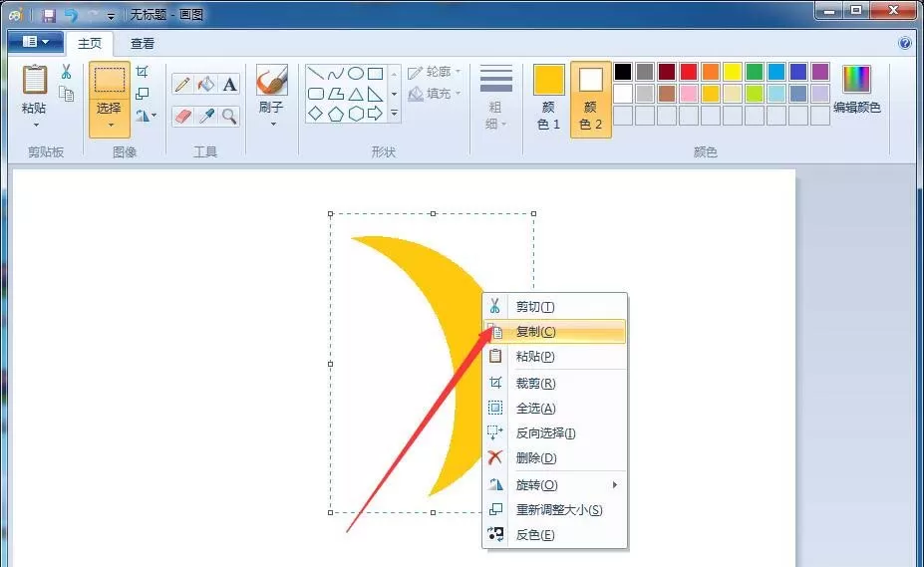The image size is (924, 567).
Task: Select the Color picker eyedropper tool
Action: [x=205, y=117]
